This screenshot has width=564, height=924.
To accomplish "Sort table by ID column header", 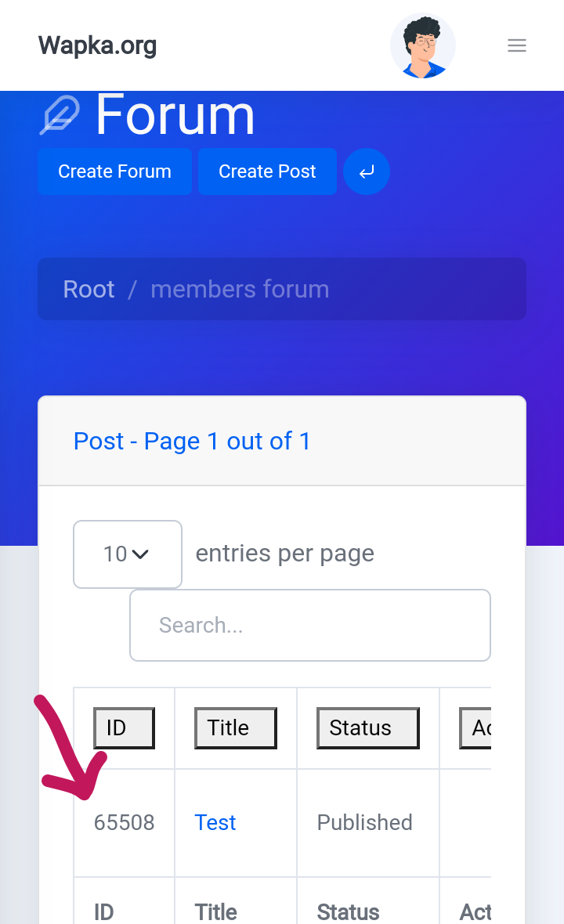I will 123,728.
